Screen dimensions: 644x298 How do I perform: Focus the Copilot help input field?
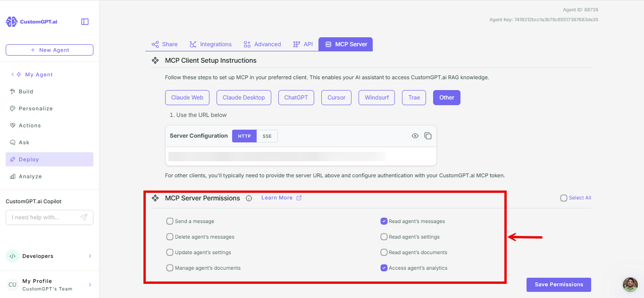(x=50, y=217)
